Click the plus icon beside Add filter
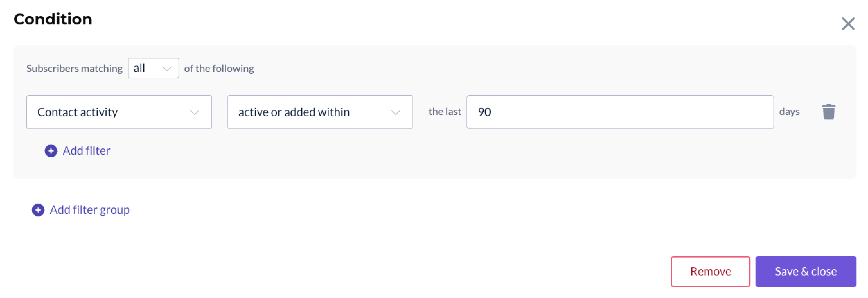 point(51,151)
